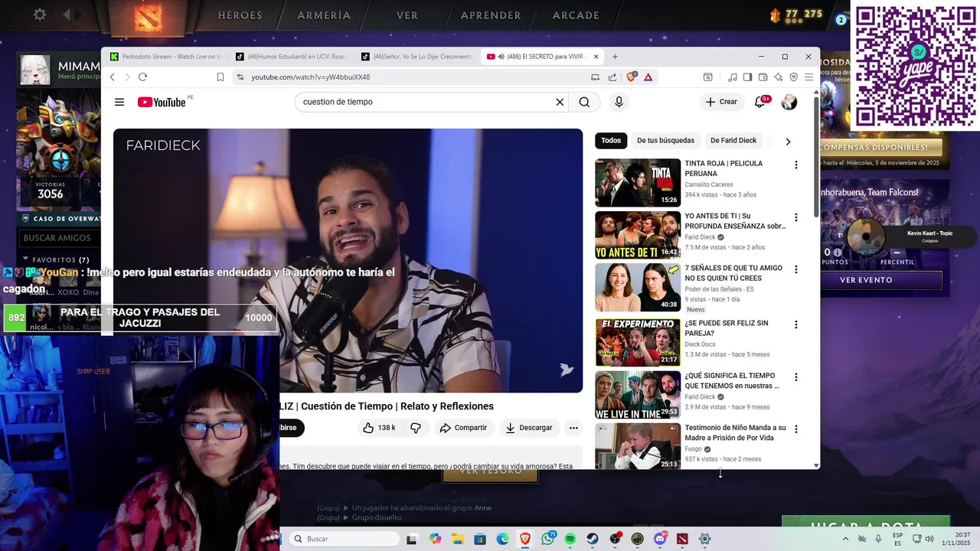Screen dimensions: 980x551
Task: Select the De tus búsquedas chip
Action: point(665,141)
